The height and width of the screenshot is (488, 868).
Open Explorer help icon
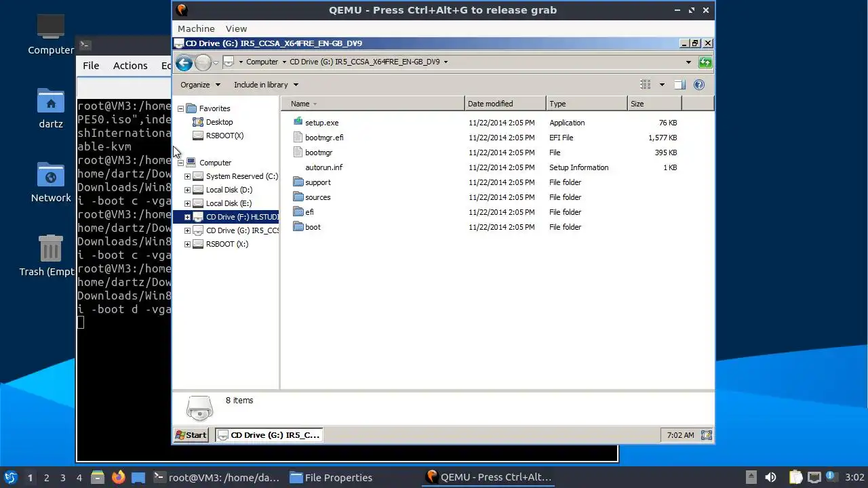click(x=699, y=85)
